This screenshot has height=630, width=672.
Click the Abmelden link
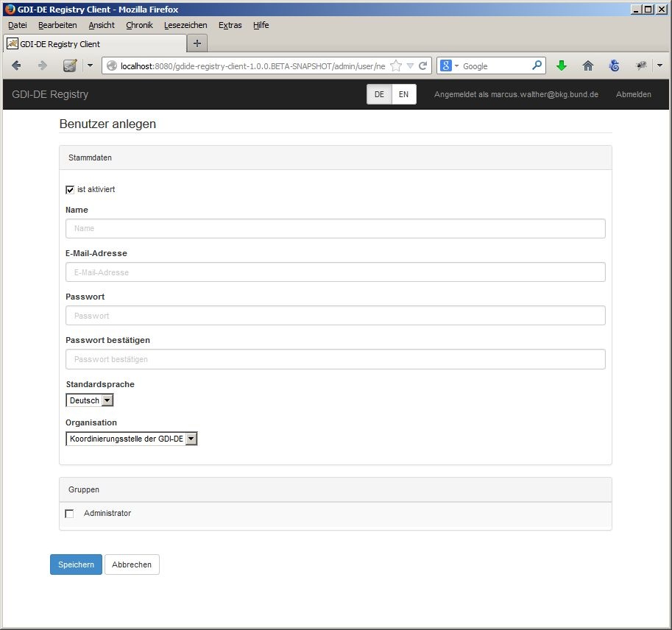tap(633, 94)
